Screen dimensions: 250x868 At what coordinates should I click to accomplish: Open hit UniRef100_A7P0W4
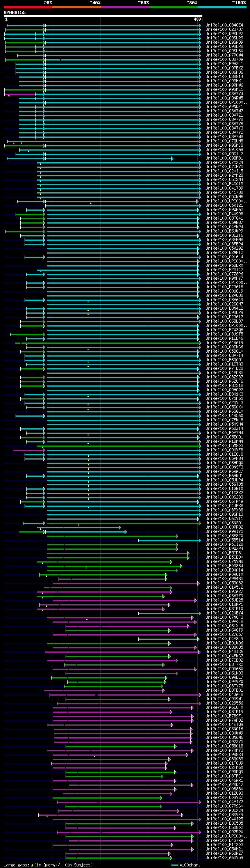(x=224, y=55)
